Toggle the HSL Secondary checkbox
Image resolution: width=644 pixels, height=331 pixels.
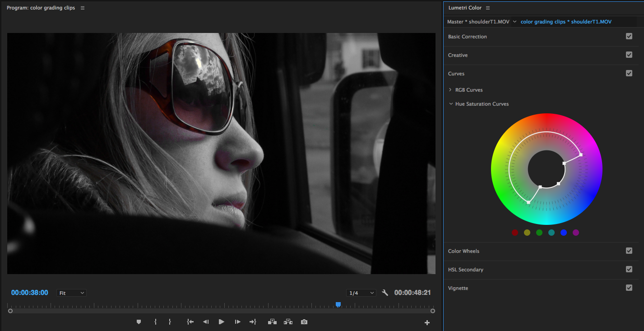(629, 269)
